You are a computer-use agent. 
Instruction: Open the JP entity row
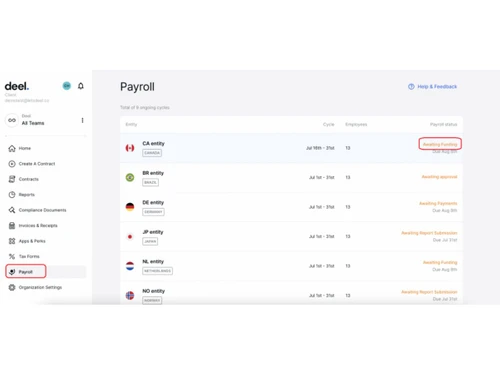291,236
